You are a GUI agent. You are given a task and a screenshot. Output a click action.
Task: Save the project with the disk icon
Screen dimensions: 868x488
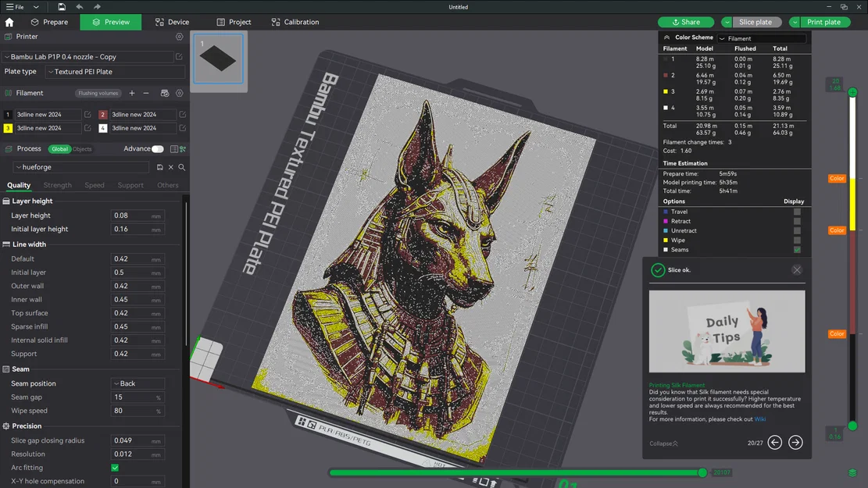(62, 7)
